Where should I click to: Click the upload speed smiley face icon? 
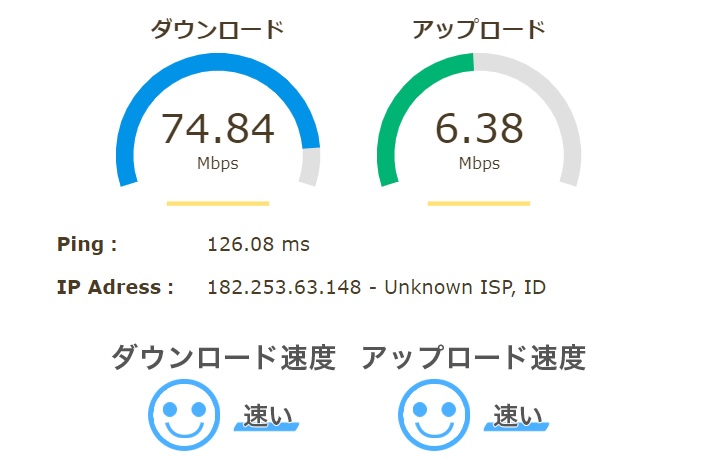[434, 415]
